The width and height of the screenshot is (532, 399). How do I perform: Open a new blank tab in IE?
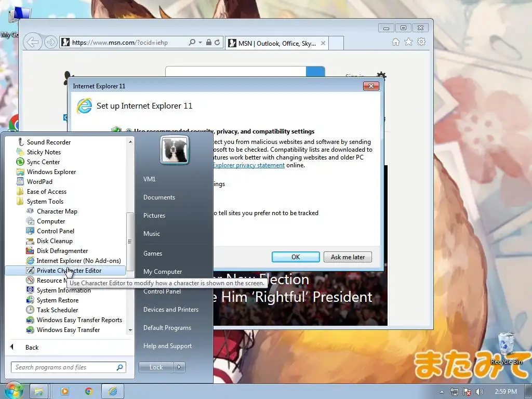(x=336, y=44)
